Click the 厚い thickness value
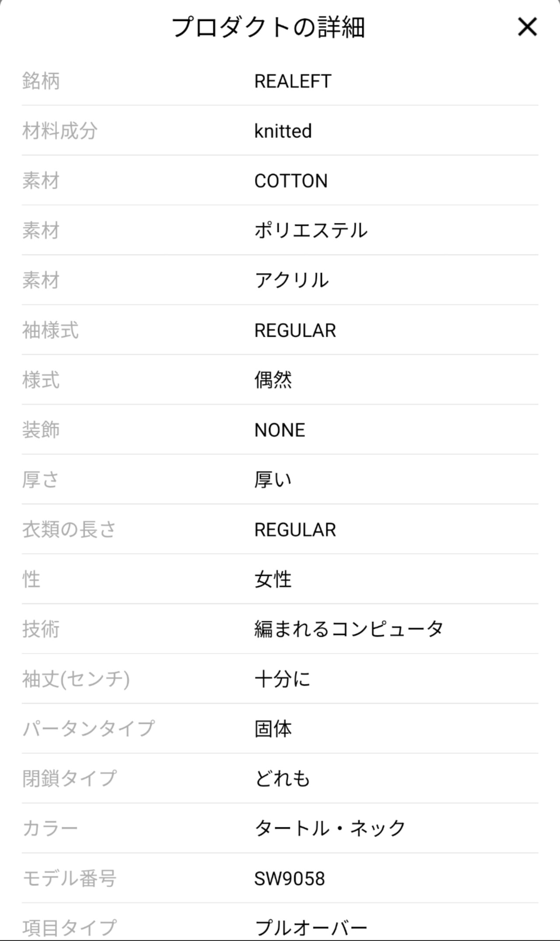The image size is (560, 941). pos(273,480)
